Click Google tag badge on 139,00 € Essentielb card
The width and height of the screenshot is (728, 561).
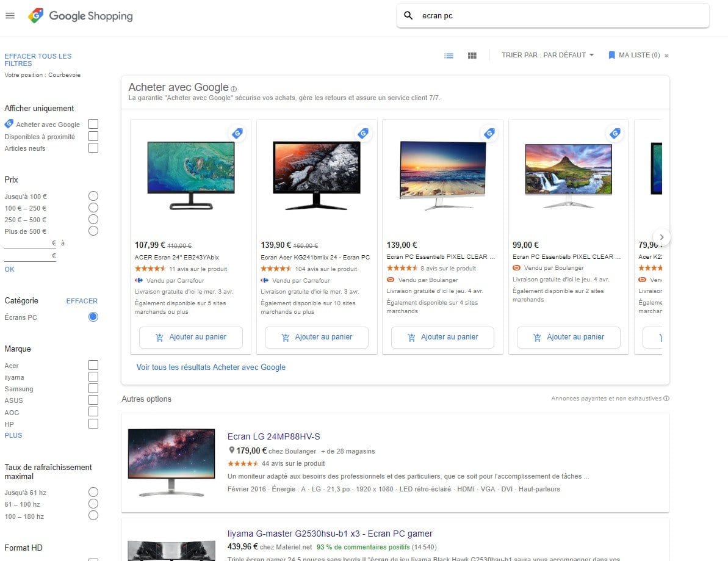point(489,133)
